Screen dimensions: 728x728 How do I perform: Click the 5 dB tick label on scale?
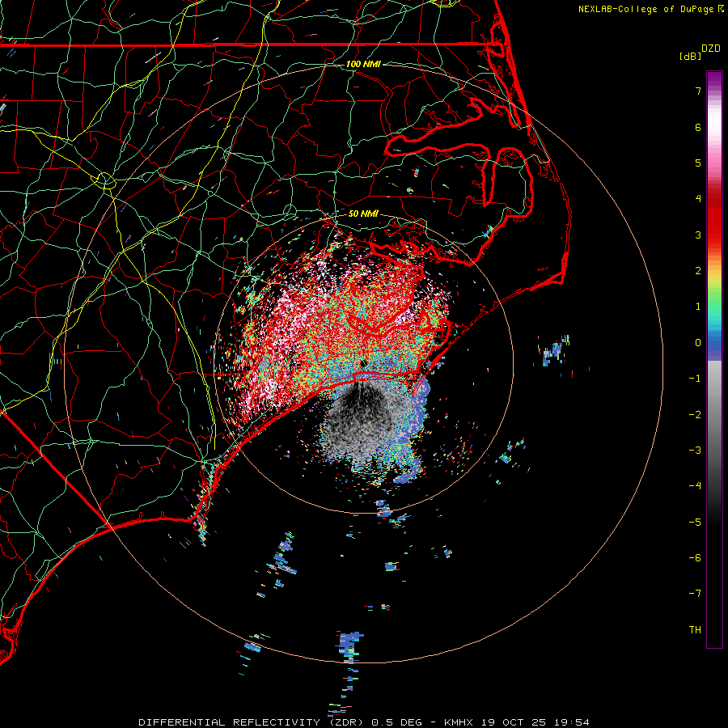[698, 163]
